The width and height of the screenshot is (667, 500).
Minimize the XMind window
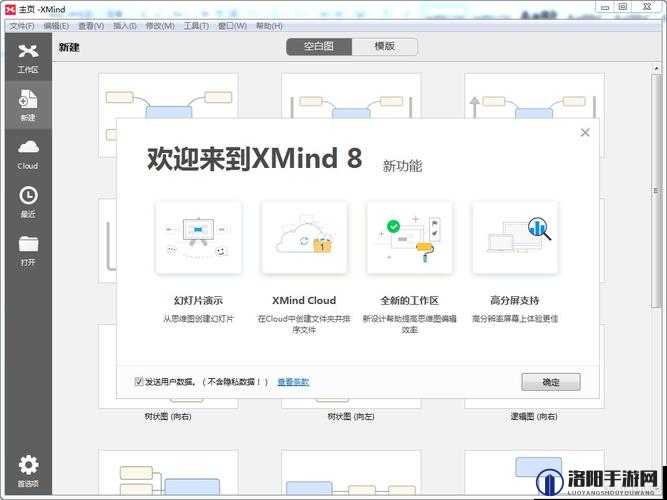pos(604,7)
